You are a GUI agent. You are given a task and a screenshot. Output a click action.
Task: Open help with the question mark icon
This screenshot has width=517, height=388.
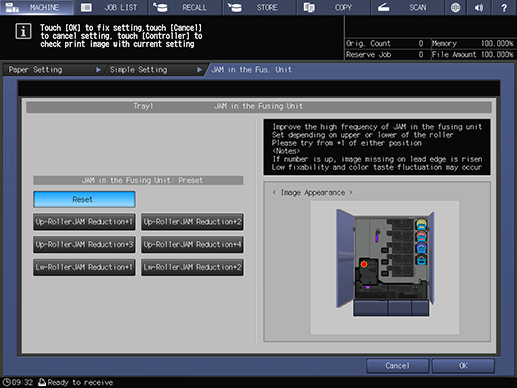[x=504, y=7]
